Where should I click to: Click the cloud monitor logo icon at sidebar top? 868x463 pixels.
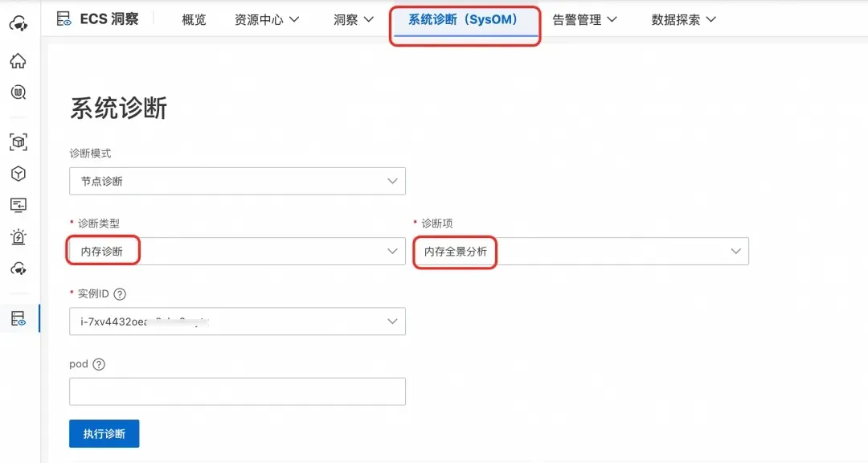click(18, 23)
